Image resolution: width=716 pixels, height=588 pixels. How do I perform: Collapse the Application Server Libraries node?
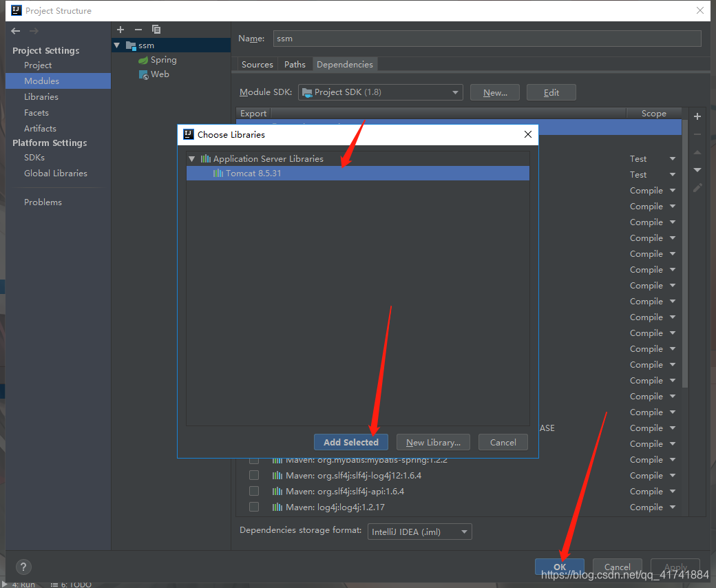(192, 159)
